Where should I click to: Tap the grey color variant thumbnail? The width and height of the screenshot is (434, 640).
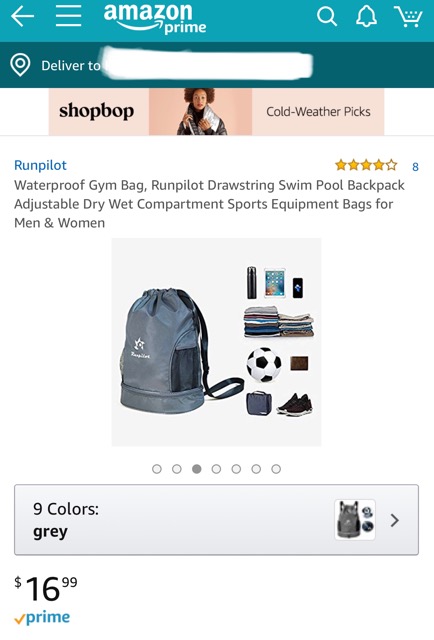355,520
